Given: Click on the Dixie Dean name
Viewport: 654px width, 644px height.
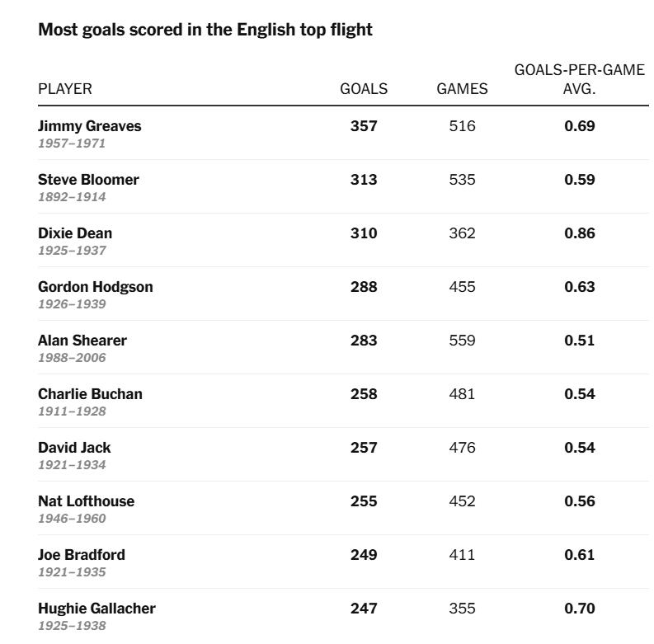Looking at the screenshot, I should point(75,233).
